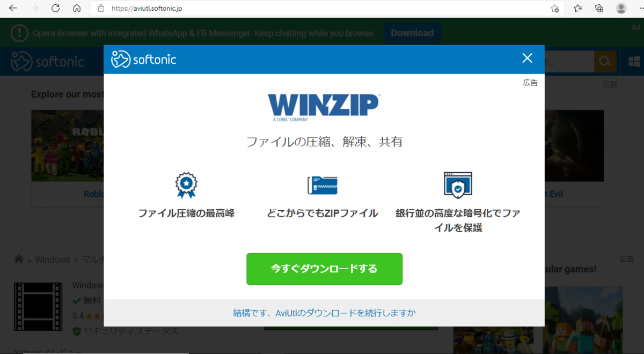
Task: Click orange search magnifier button
Action: tap(605, 62)
